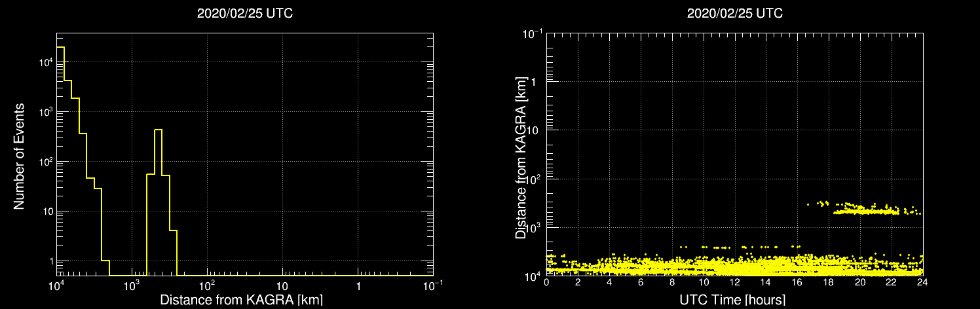Click hour tick 10 on the UTC Time axis
Viewport: 980px width, 309px height.
coord(704,283)
